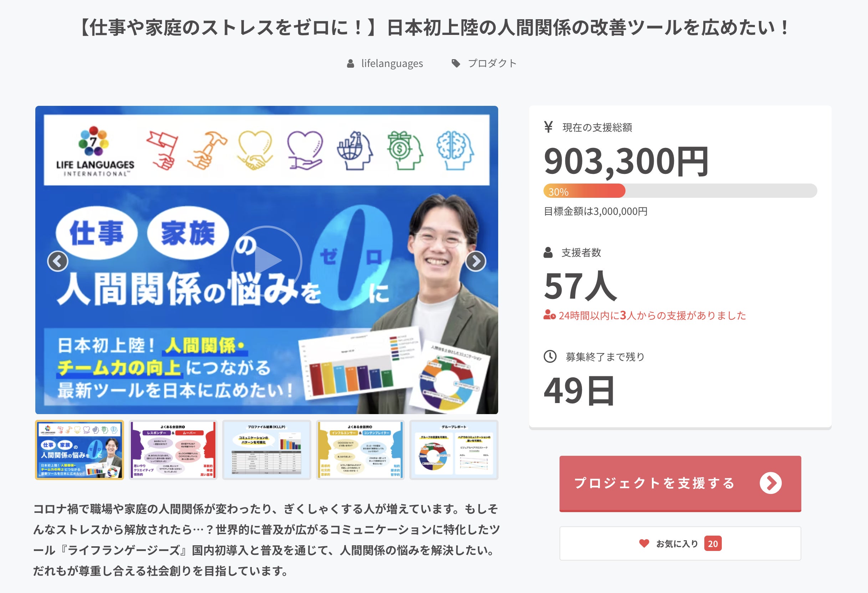
Task: Click the heart icon in favorites button
Action: 644,543
